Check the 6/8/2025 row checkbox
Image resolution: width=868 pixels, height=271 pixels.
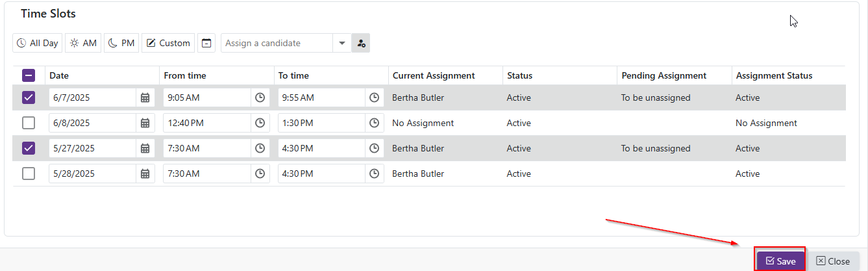pos(29,123)
